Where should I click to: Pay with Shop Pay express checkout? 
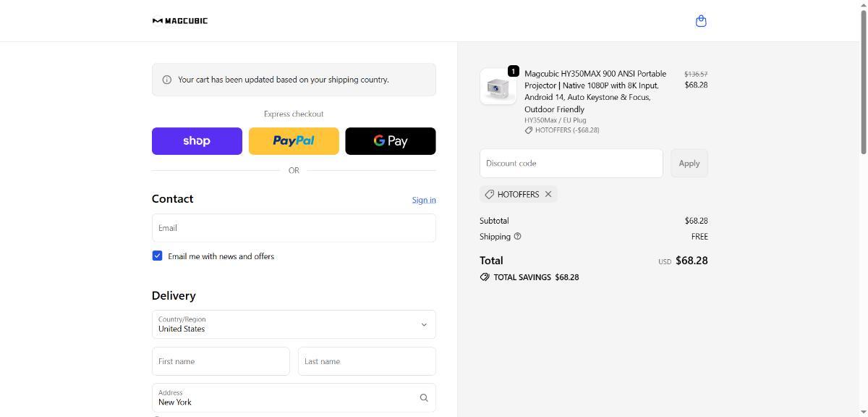197,141
